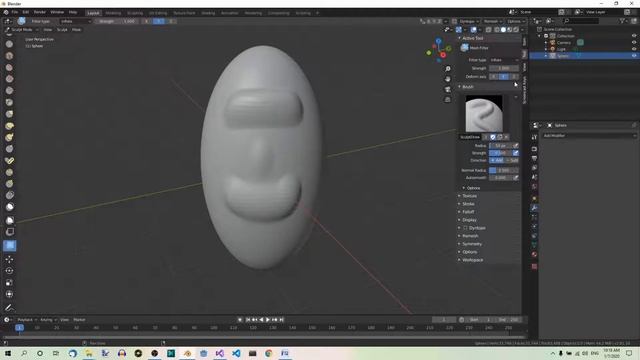Set brush Direction to Subtract

[512, 160]
